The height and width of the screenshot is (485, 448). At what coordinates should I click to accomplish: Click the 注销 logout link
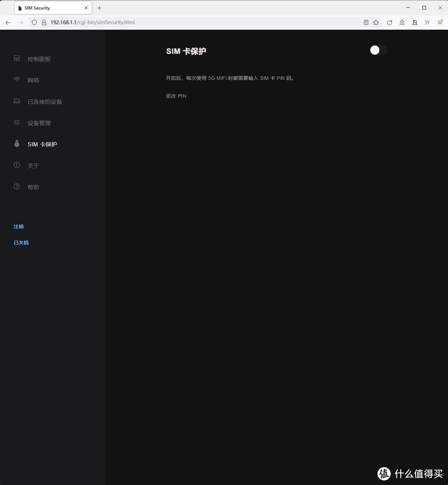19,227
